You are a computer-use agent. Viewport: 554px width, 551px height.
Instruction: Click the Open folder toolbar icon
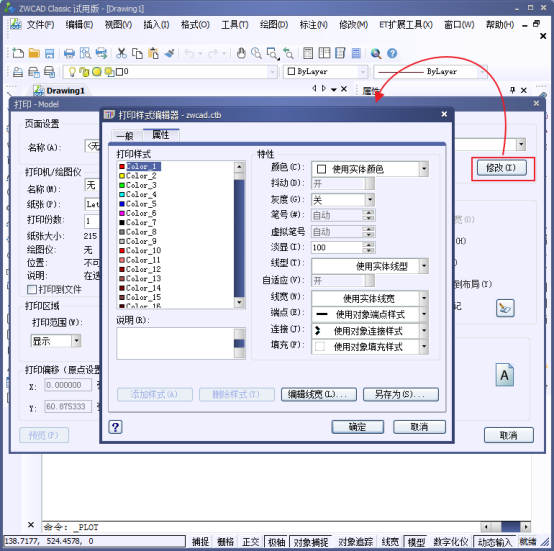[34, 53]
